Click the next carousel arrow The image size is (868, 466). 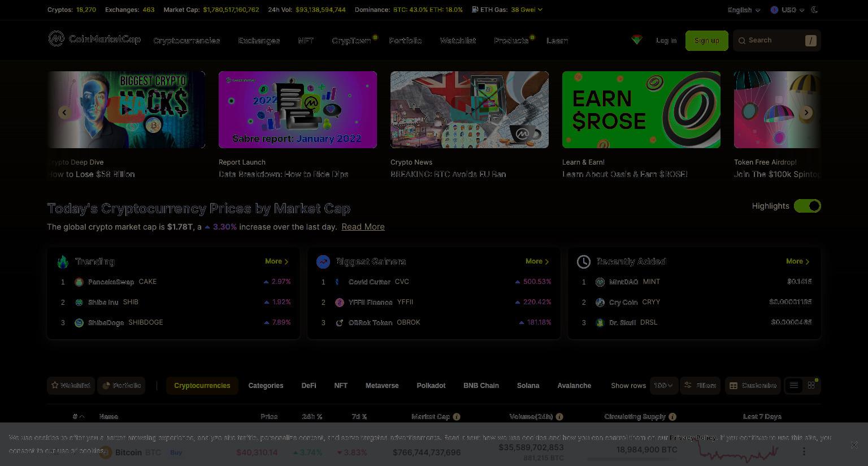[x=806, y=113]
